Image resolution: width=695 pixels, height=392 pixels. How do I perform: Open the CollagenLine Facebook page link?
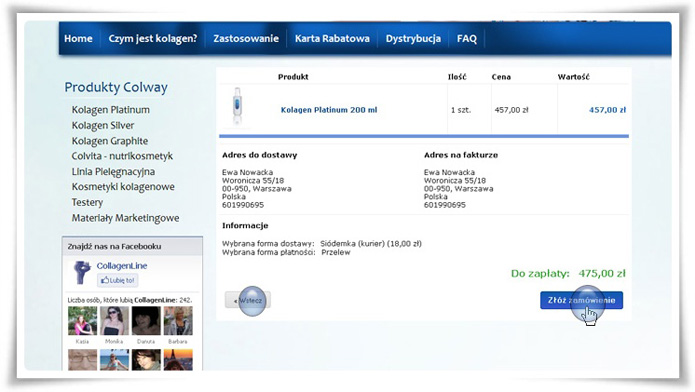coord(122,266)
